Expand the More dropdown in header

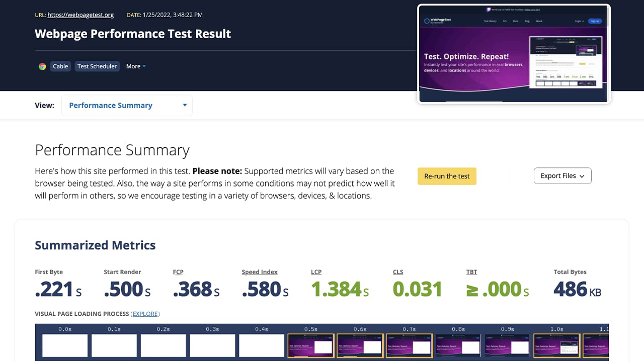136,66
